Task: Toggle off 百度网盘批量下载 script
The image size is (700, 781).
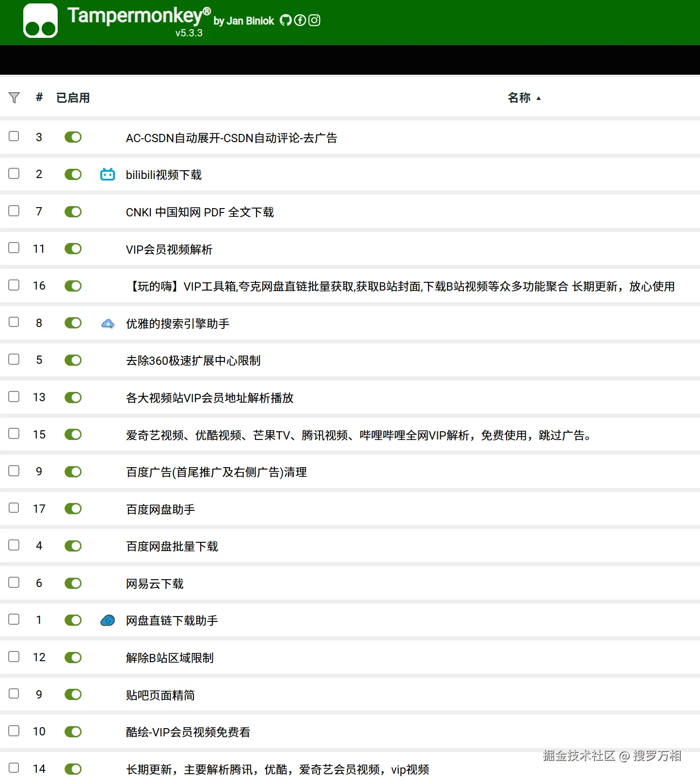Action: point(73,546)
